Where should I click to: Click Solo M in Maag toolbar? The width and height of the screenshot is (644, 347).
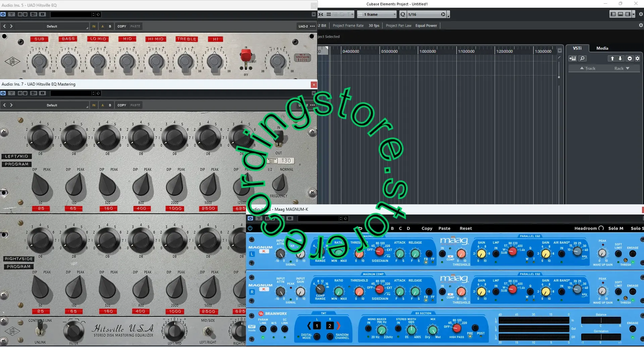[615, 228]
